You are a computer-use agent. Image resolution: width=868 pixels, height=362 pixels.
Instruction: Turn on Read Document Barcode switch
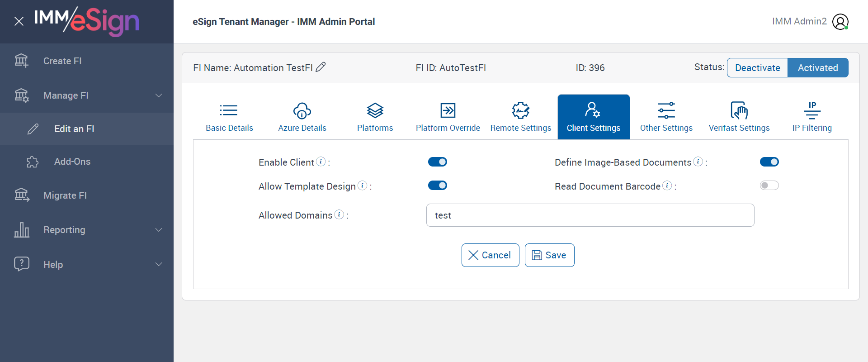click(769, 186)
